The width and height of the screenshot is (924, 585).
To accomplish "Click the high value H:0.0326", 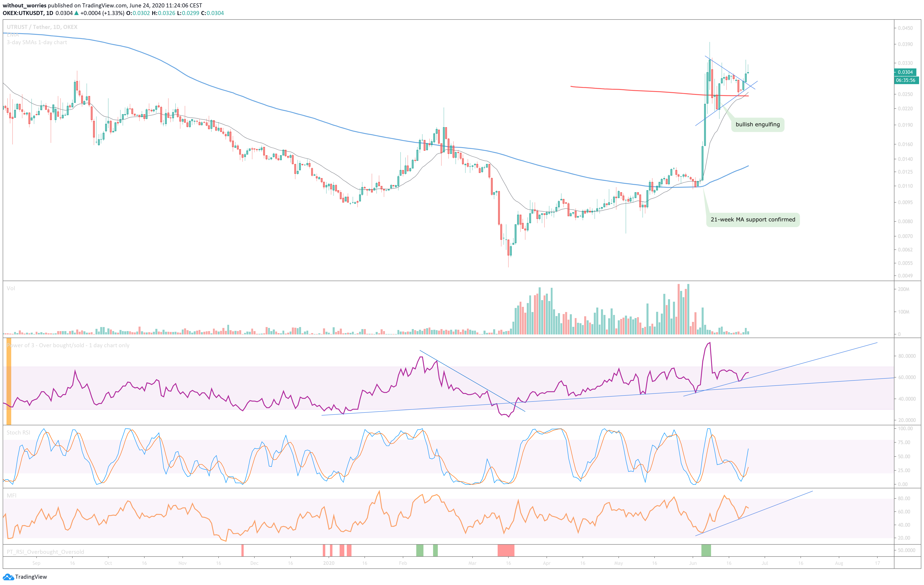I will [x=163, y=13].
